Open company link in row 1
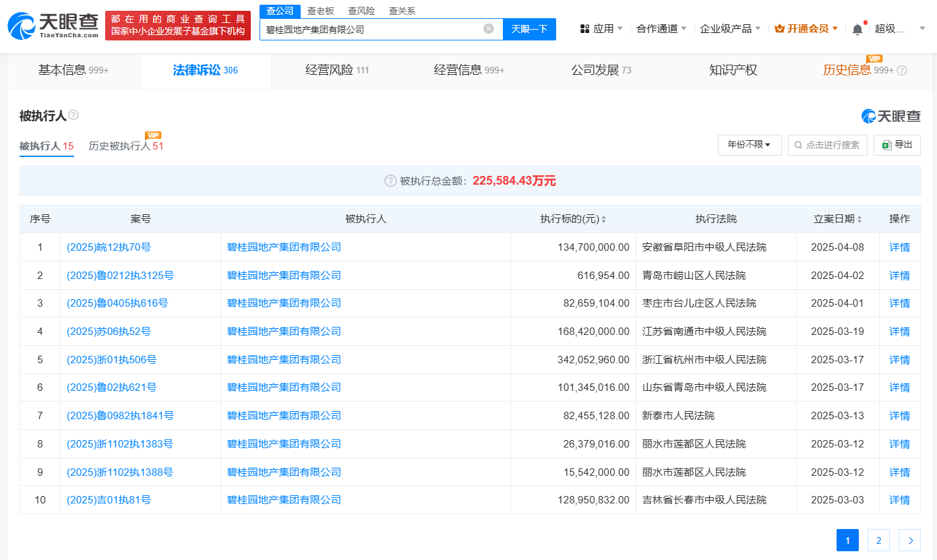 tap(284, 247)
